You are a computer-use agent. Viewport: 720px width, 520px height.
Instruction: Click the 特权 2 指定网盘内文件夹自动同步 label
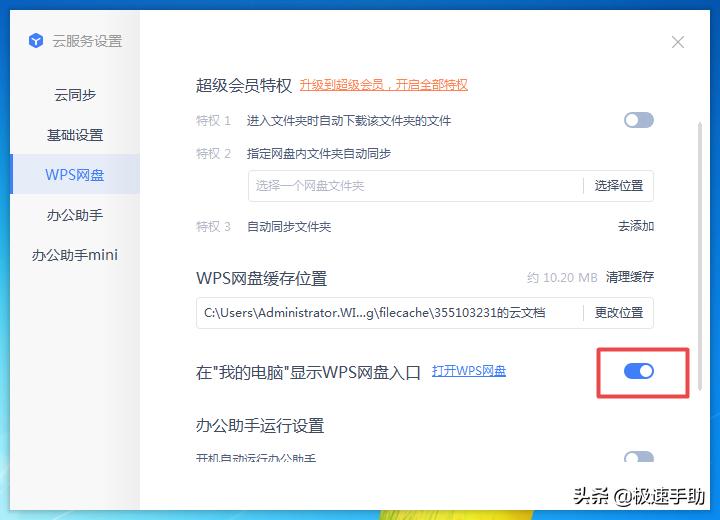[x=293, y=153]
